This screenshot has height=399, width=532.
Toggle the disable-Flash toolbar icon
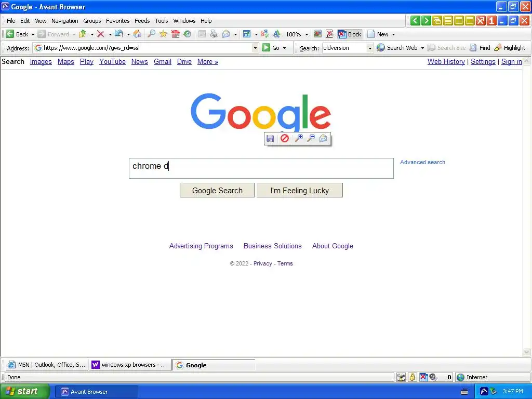[329, 34]
